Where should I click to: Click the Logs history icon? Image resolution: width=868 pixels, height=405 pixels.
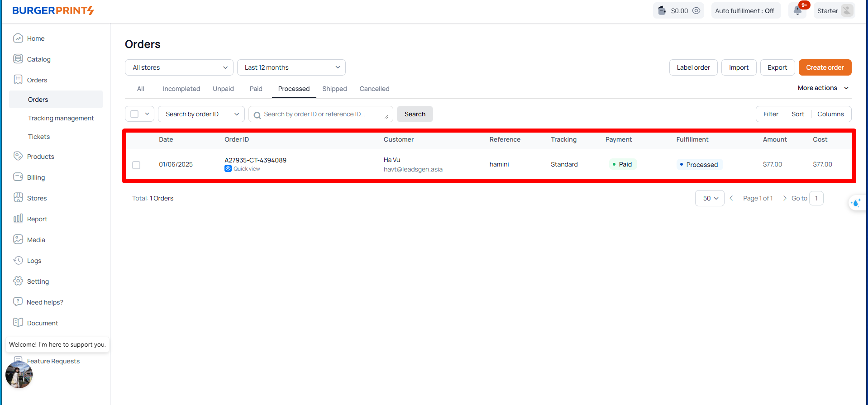click(18, 260)
